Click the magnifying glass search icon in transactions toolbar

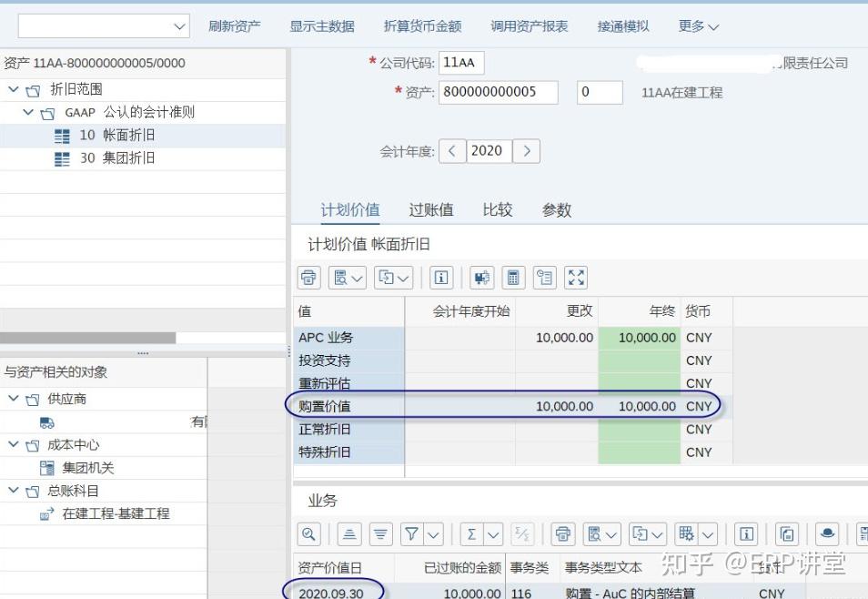(308, 534)
